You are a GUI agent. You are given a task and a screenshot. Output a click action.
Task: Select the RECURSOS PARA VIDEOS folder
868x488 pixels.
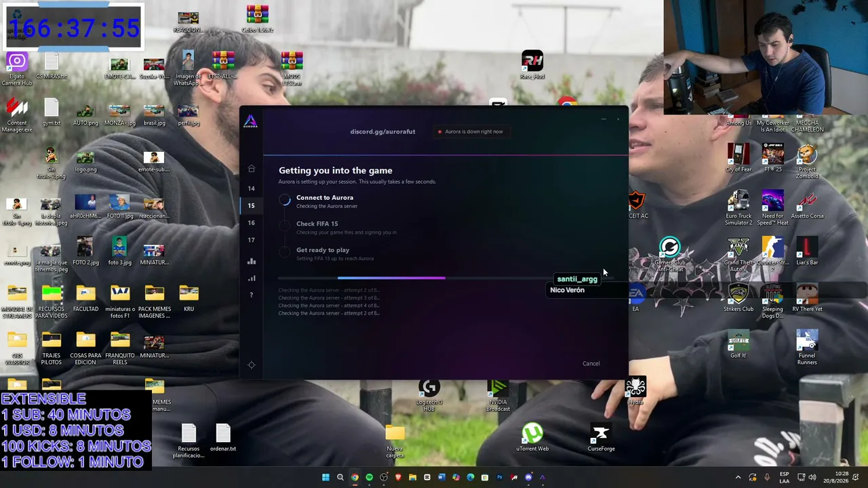pyautogui.click(x=52, y=302)
